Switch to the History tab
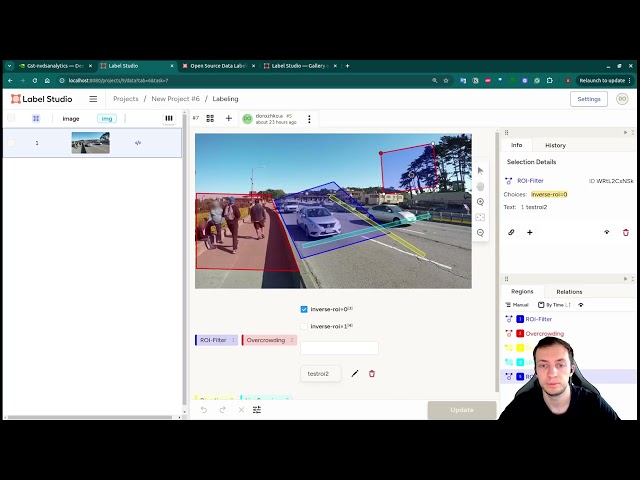Image resolution: width=640 pixels, height=480 pixels. click(555, 145)
